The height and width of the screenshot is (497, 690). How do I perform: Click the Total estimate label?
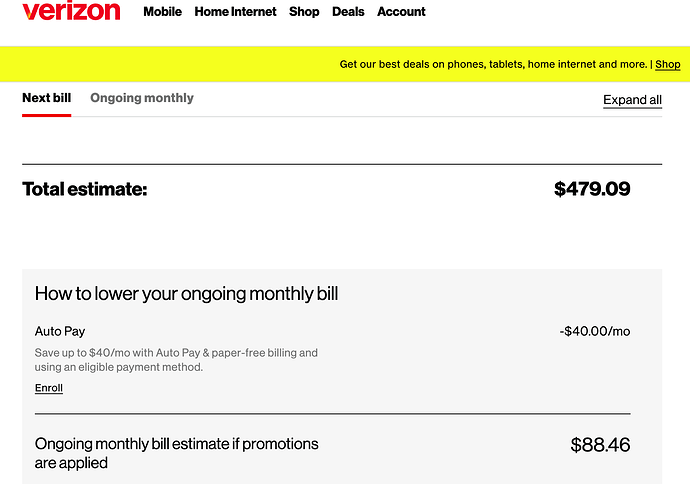click(x=85, y=189)
